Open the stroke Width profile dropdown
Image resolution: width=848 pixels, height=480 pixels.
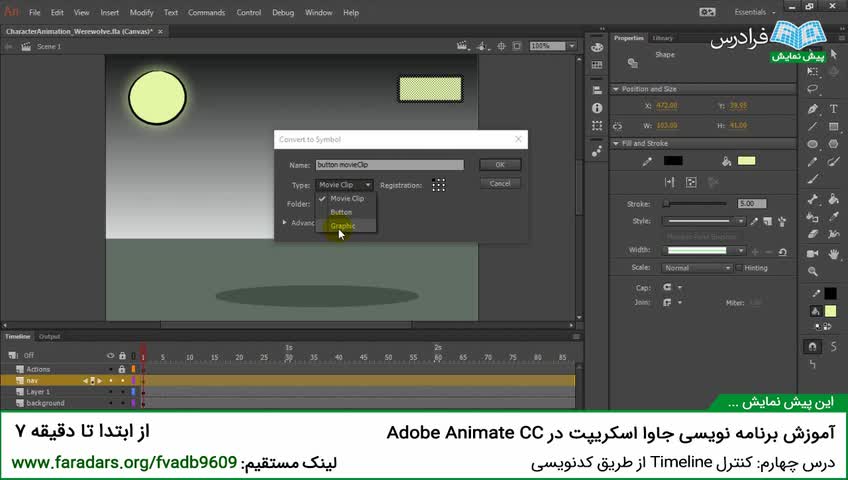coord(704,250)
